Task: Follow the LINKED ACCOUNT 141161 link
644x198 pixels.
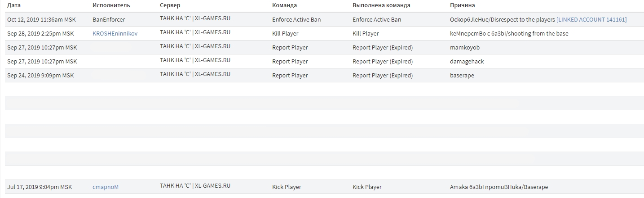Action: point(591,20)
